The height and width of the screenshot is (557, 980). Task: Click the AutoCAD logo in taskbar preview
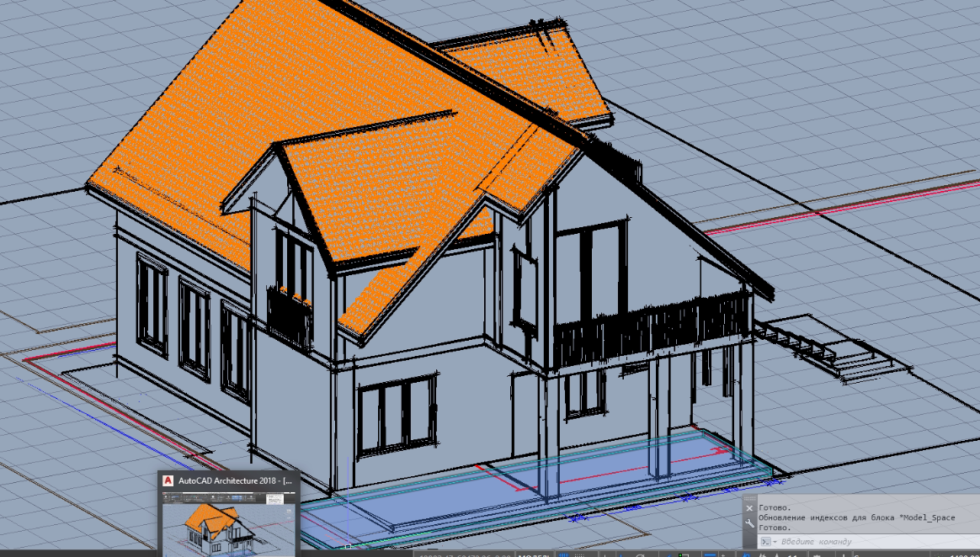coord(168,480)
